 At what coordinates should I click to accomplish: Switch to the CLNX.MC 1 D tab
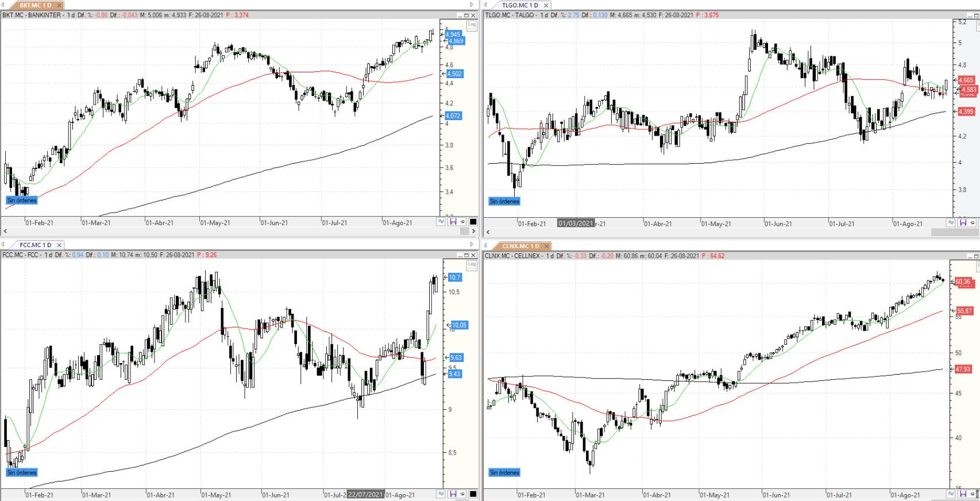tap(520, 246)
